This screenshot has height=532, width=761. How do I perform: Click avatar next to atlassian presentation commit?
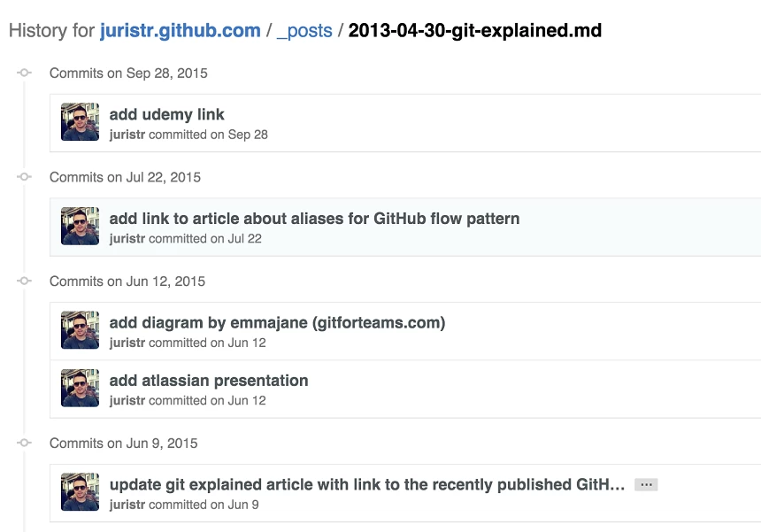click(x=80, y=389)
